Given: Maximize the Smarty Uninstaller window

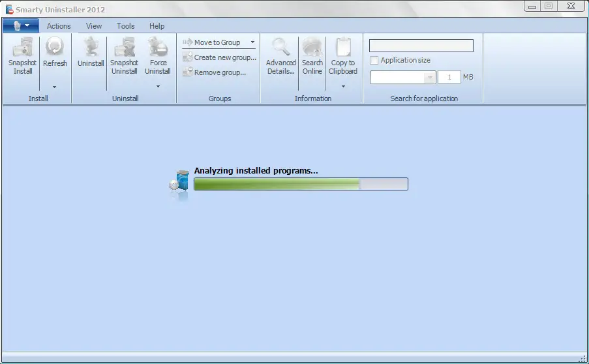Looking at the screenshot, I should coord(549,7).
